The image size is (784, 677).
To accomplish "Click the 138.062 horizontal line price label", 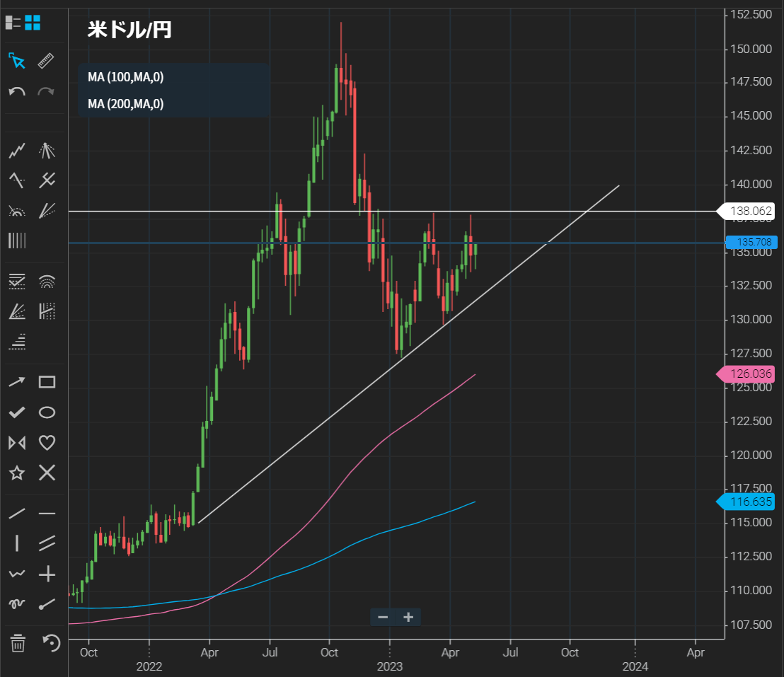I will 751,211.
